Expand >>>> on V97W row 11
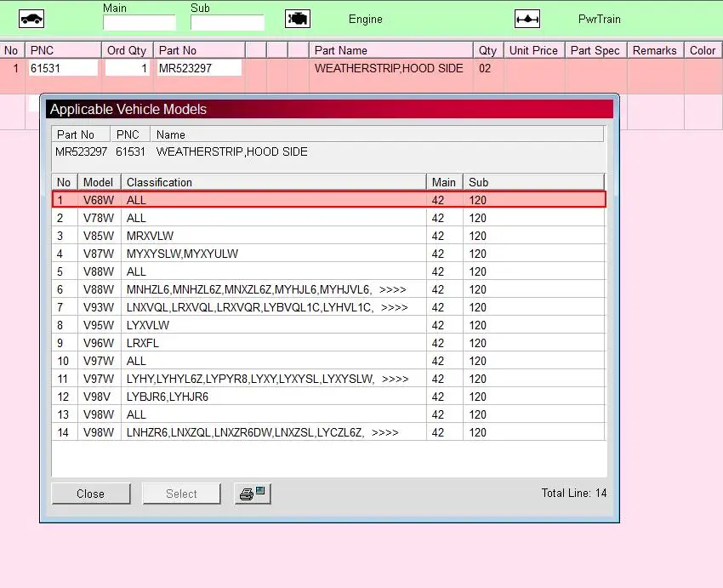The width and height of the screenshot is (723, 588). click(396, 379)
